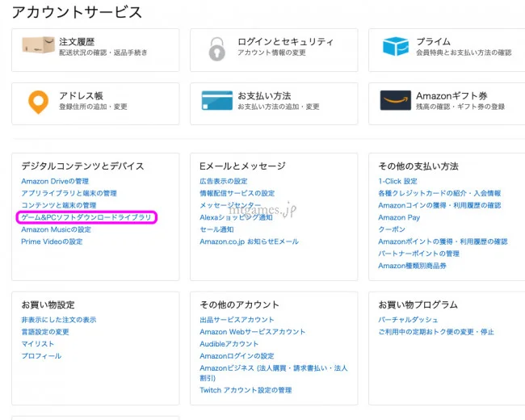Open 1-Click 設定 link

397,181
